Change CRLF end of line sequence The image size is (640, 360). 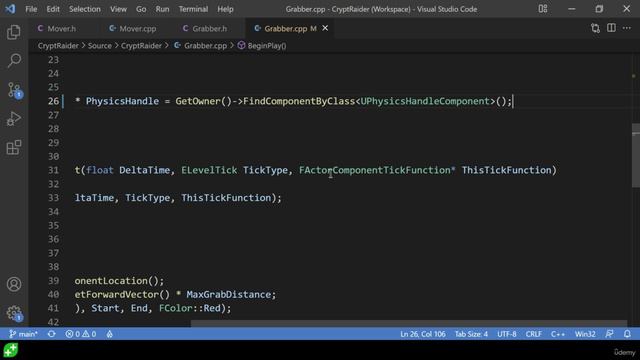pos(533,334)
